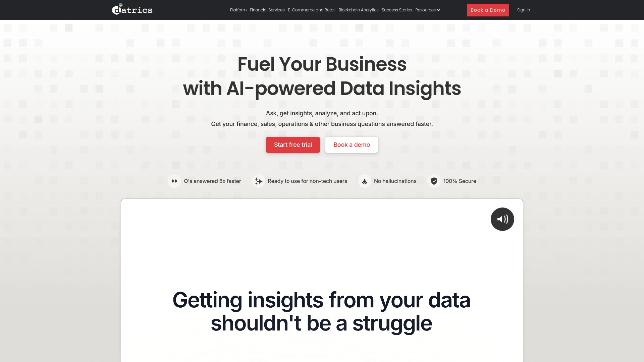644x362 pixels.
Task: Toggle the sound button in demo video
Action: pos(502,219)
